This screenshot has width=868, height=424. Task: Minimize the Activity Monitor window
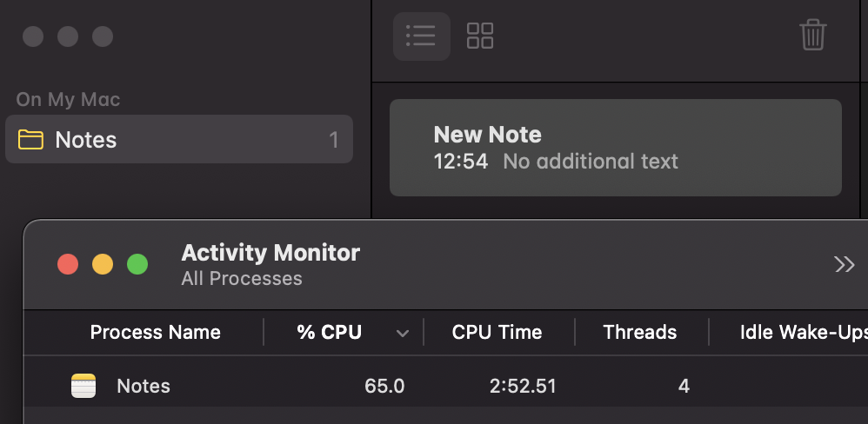point(103,264)
